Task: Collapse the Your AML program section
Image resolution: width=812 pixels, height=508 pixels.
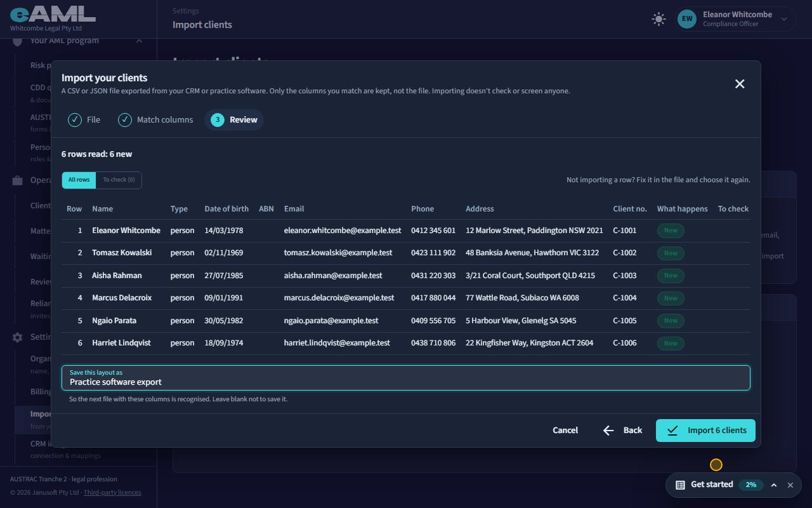Action: coord(139,41)
